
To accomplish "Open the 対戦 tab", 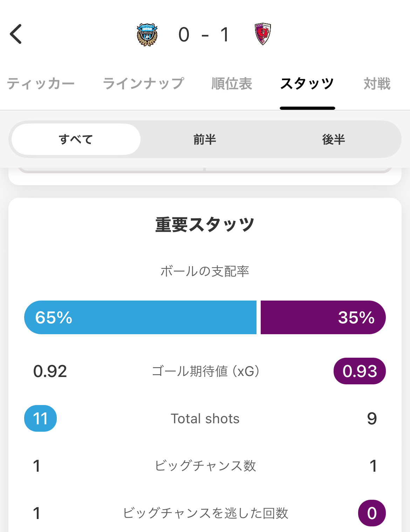I will pyautogui.click(x=377, y=84).
